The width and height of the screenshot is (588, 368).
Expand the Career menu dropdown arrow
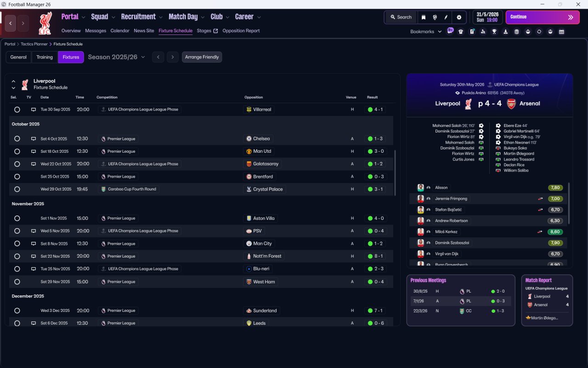259,17
